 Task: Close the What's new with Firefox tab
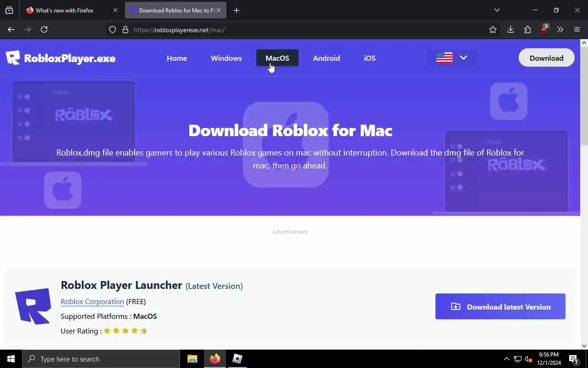[x=115, y=10]
